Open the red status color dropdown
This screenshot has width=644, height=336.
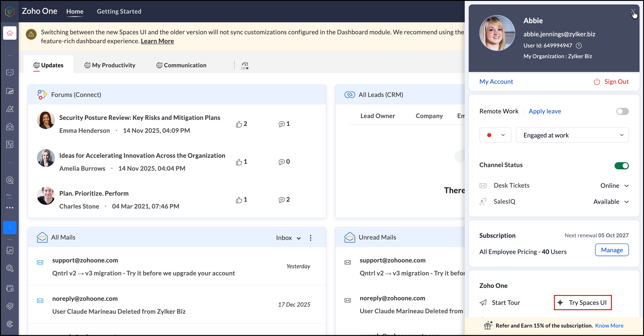pos(495,135)
